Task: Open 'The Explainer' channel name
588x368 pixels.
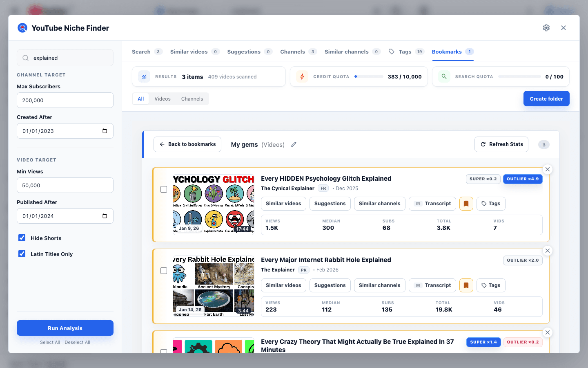Action: (278, 270)
